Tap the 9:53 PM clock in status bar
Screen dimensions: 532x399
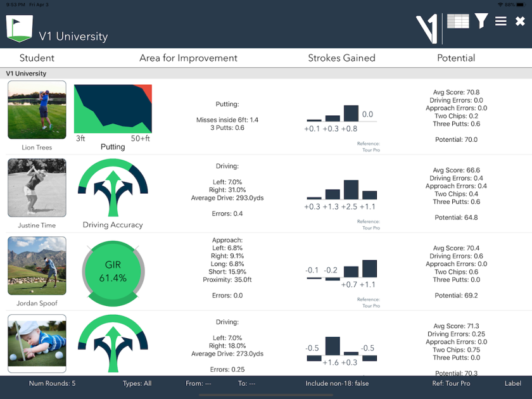coord(16,4)
